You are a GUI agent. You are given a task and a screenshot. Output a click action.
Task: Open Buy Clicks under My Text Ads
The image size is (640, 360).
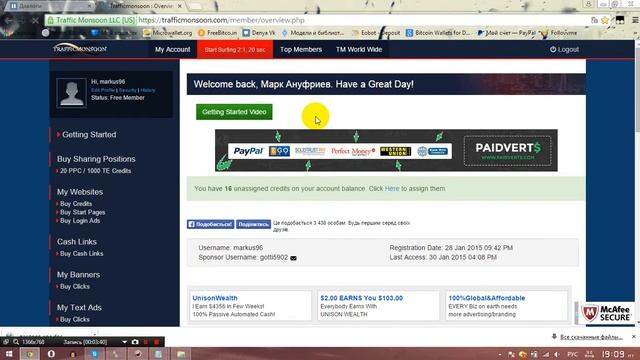pyautogui.click(x=74, y=320)
